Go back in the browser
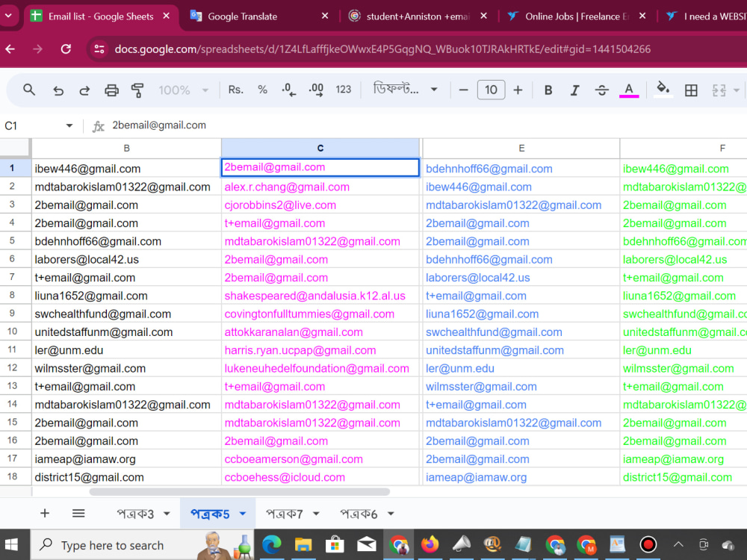Screen dimensions: 747x560 [x=10, y=49]
